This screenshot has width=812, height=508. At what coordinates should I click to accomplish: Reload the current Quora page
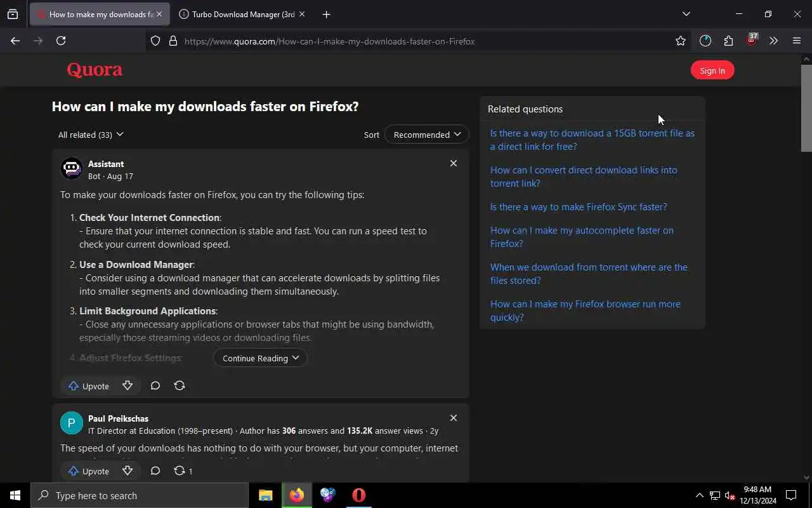61,41
